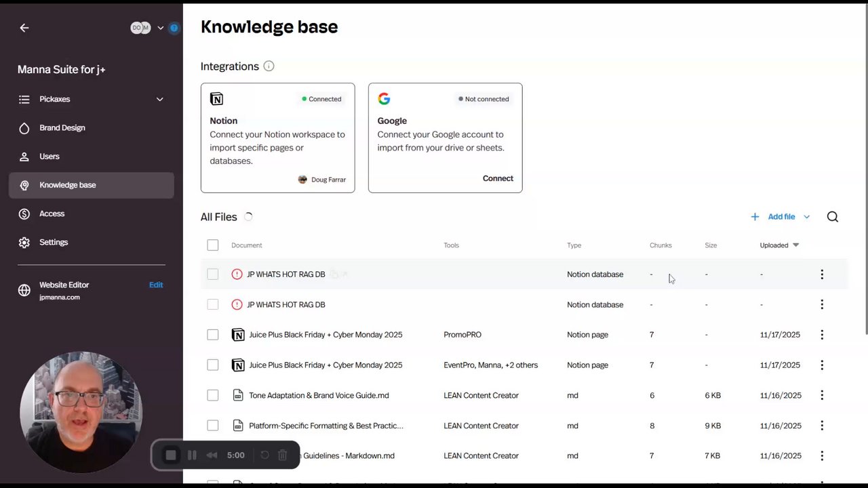Open three-dot menu for first JP WHATS HOT row

pyautogui.click(x=821, y=274)
